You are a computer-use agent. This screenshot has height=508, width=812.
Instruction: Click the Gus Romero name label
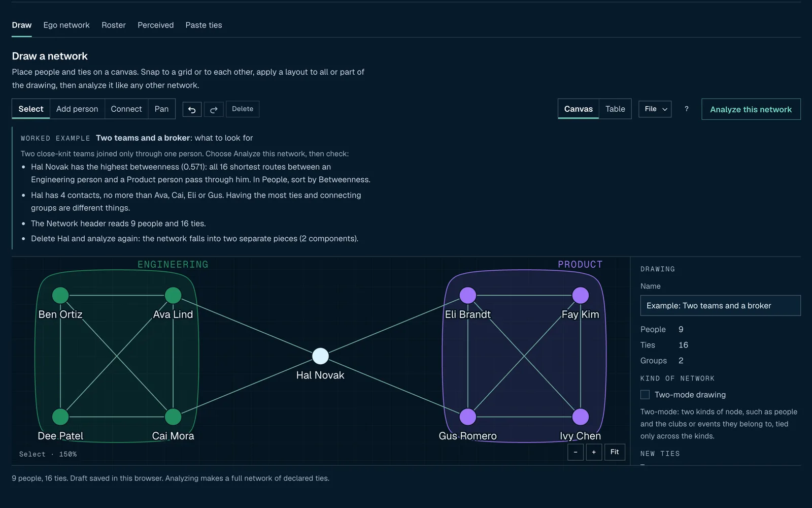click(x=468, y=436)
